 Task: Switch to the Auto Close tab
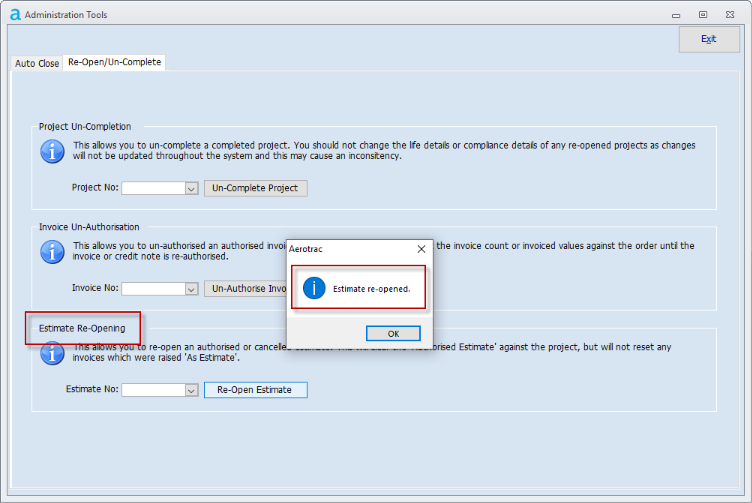coord(37,63)
